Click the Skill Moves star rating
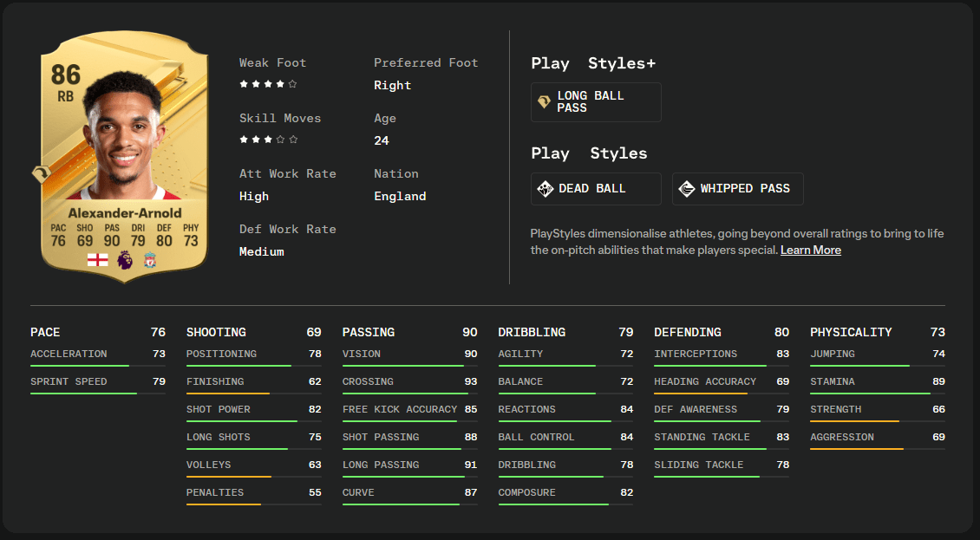This screenshot has width=980, height=540. [268, 140]
